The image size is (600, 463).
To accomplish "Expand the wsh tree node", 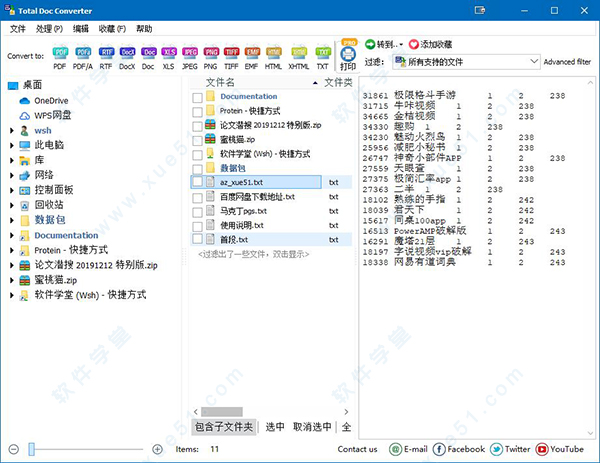I will [x=12, y=130].
